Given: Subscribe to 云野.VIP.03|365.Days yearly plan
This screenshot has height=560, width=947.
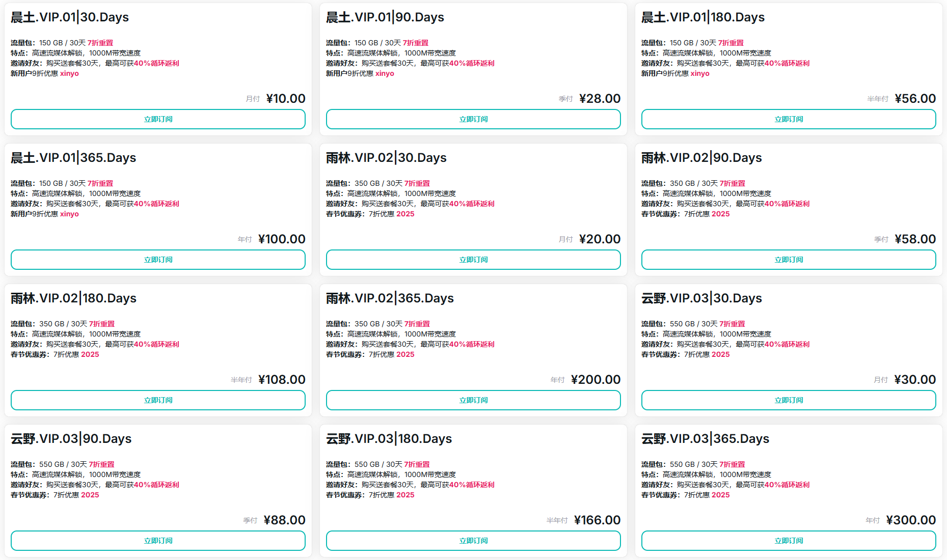Looking at the screenshot, I should [789, 541].
